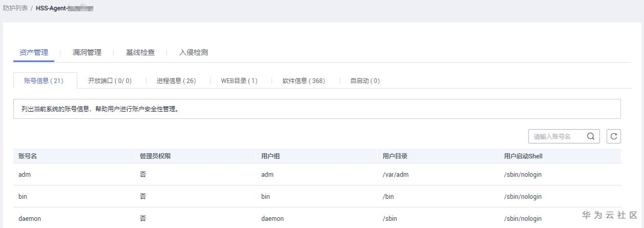Open the WEB目录 (1) sub-tab
The height and width of the screenshot is (228, 644).
pos(239,81)
